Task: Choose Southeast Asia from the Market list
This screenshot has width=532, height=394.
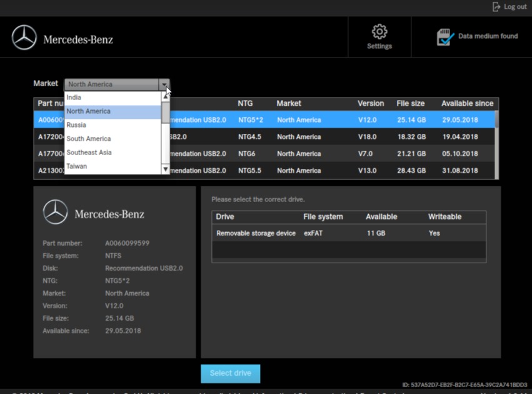Action: pyautogui.click(x=113, y=153)
